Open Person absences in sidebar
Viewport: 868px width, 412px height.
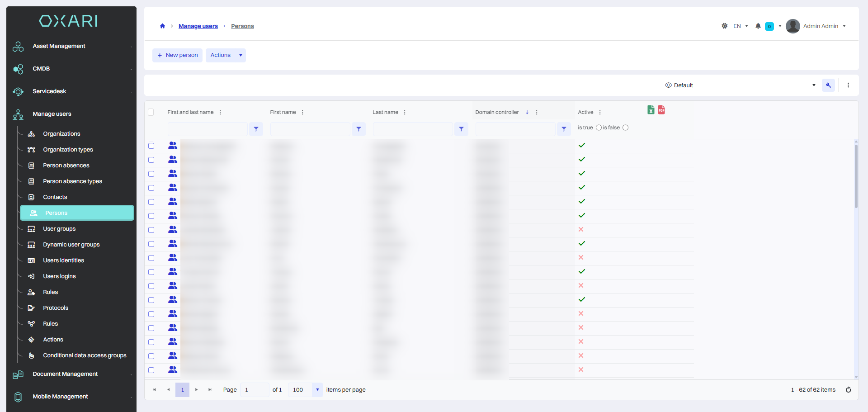point(66,166)
